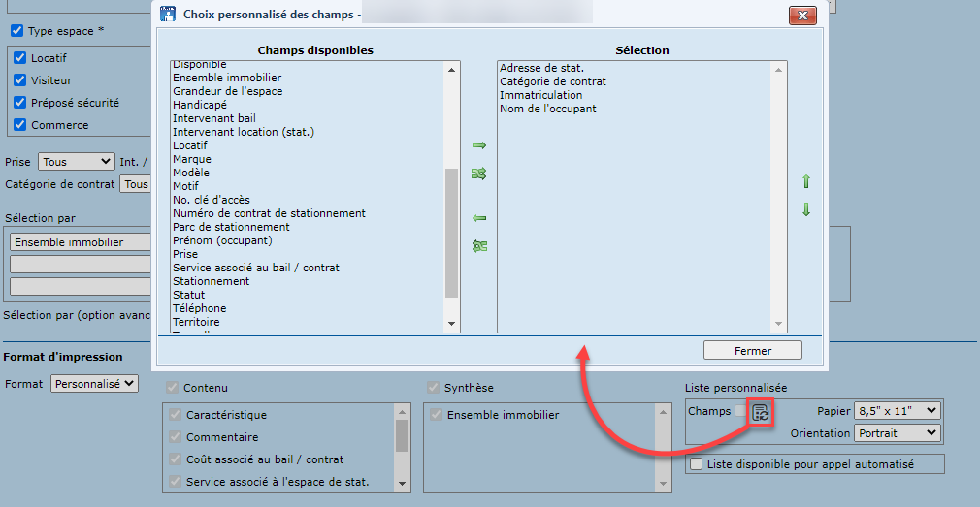
Task: Click the Fermer button
Action: coord(753,350)
